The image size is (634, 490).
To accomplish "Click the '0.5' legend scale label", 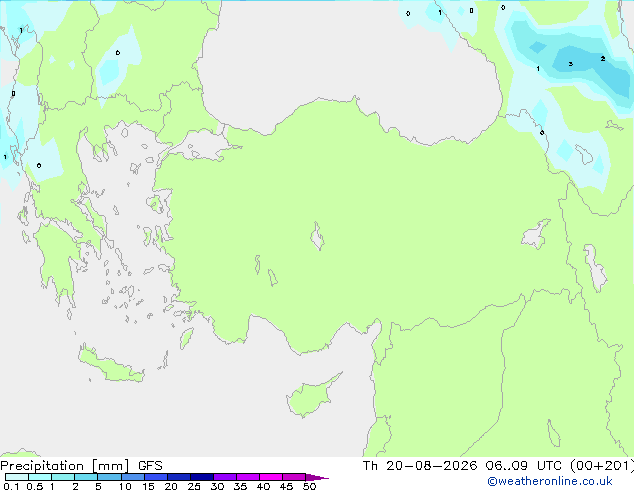I will point(34,486).
